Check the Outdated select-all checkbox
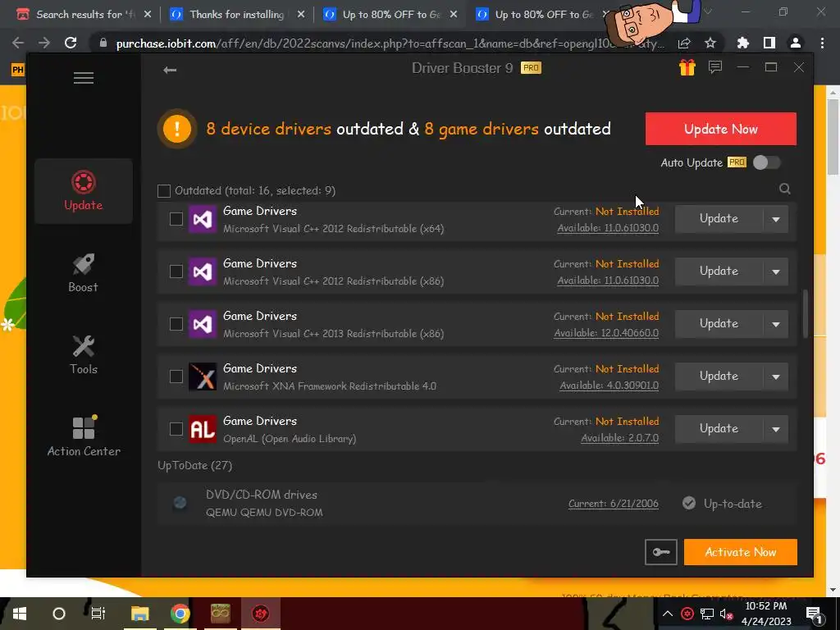This screenshot has width=840, height=630. [164, 190]
